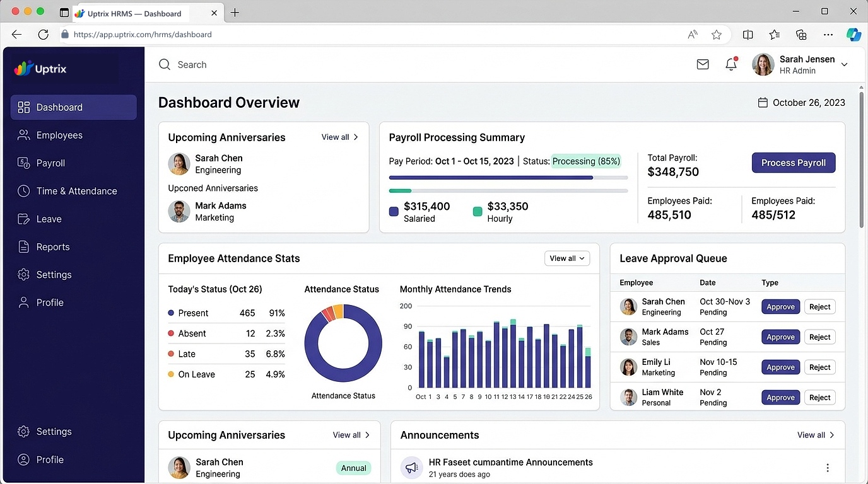Select Leave in the sidebar
Image resolution: width=868 pixels, height=484 pixels.
[x=74, y=219]
